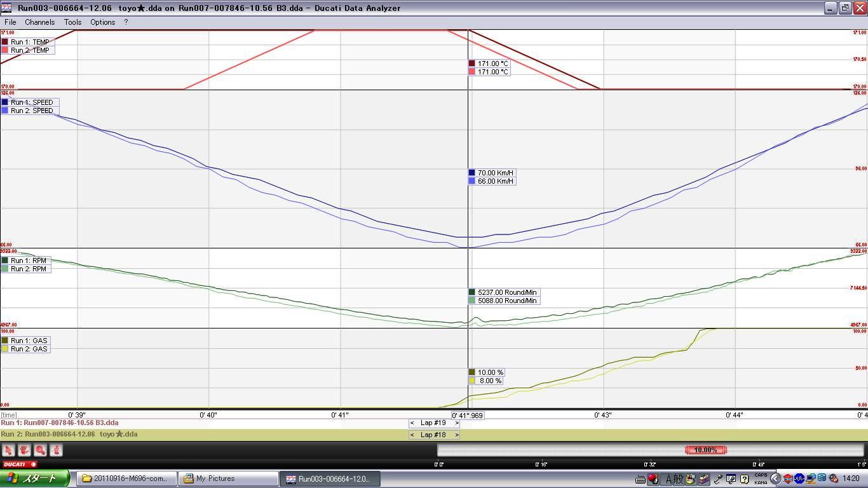Select the hand pan tool

coord(24,451)
